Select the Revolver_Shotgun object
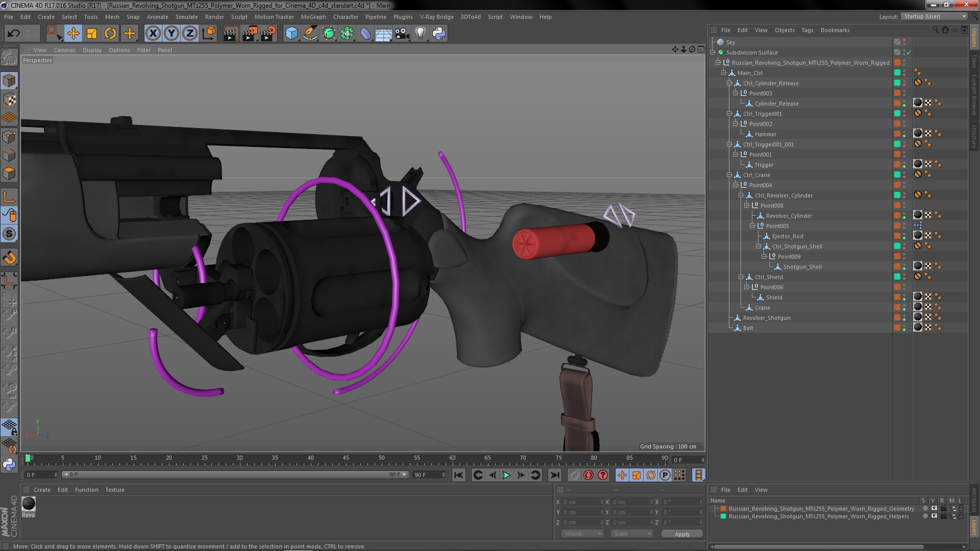980x551 pixels. click(x=767, y=318)
